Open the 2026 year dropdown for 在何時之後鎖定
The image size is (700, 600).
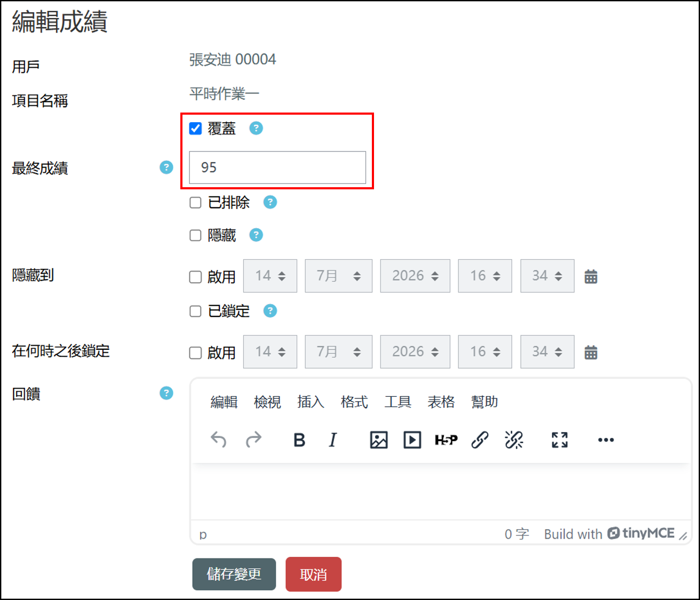tap(415, 351)
